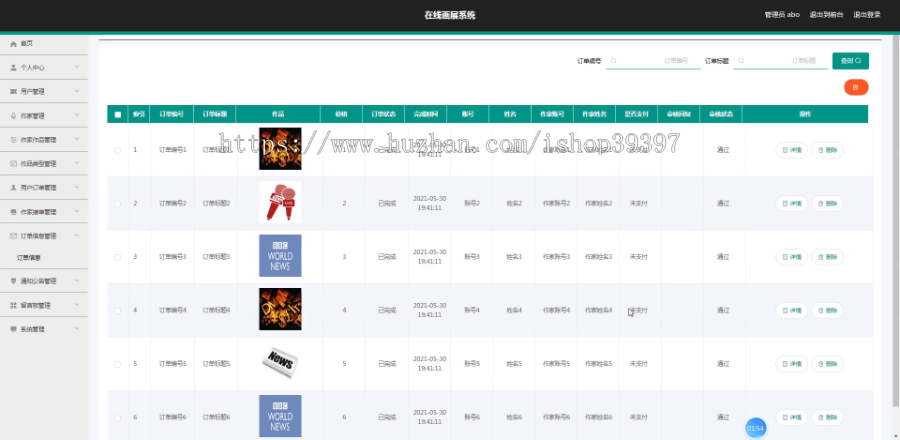Open 详情 for order row 2

(792, 204)
